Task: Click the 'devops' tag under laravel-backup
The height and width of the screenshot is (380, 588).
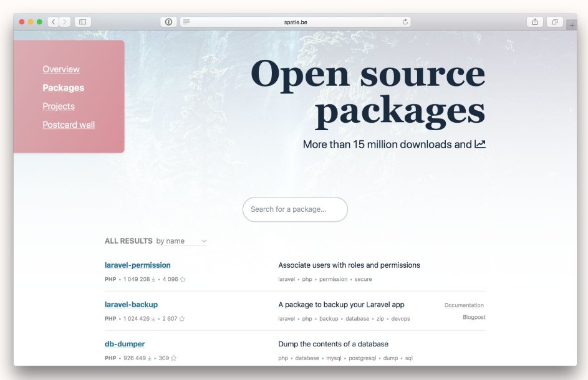Action: [x=400, y=318]
